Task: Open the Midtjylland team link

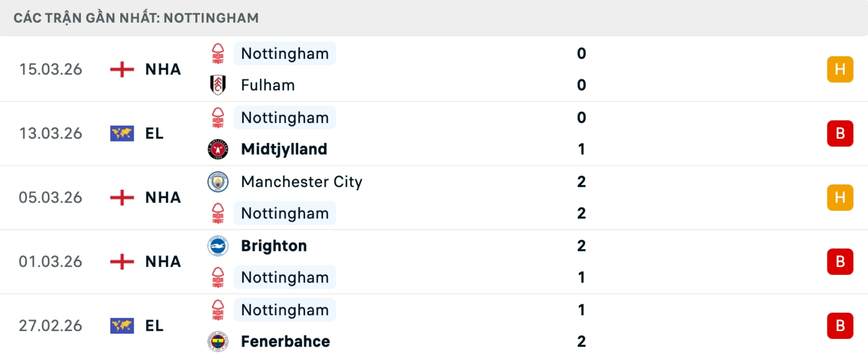Action: point(284,149)
